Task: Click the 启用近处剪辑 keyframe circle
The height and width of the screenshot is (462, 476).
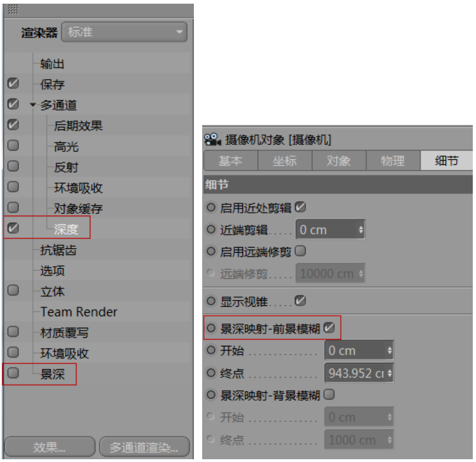Action: (211, 208)
